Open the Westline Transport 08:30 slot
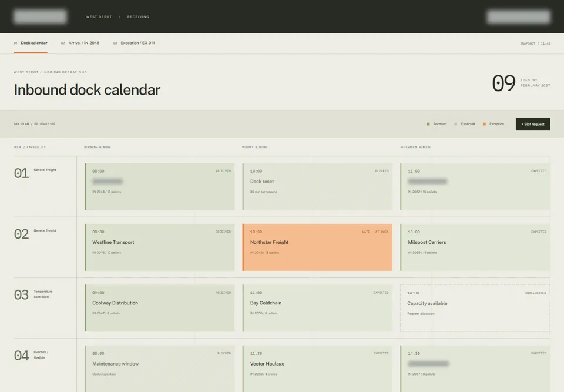Viewport: 564px width, 392px height. (160, 247)
